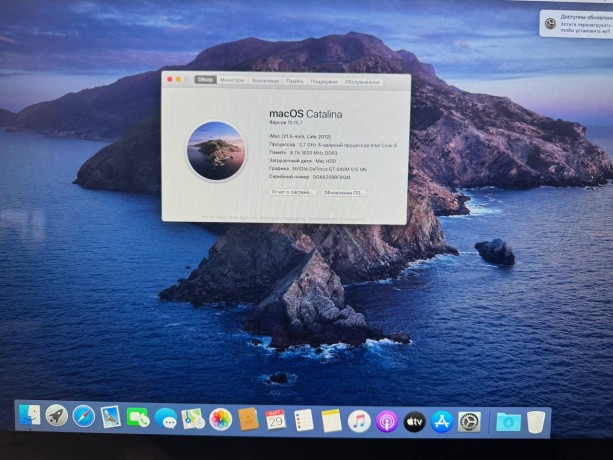Viewport: 613px width, 460px height.
Task: Open Downloads folder in the Dock
Action: click(508, 422)
